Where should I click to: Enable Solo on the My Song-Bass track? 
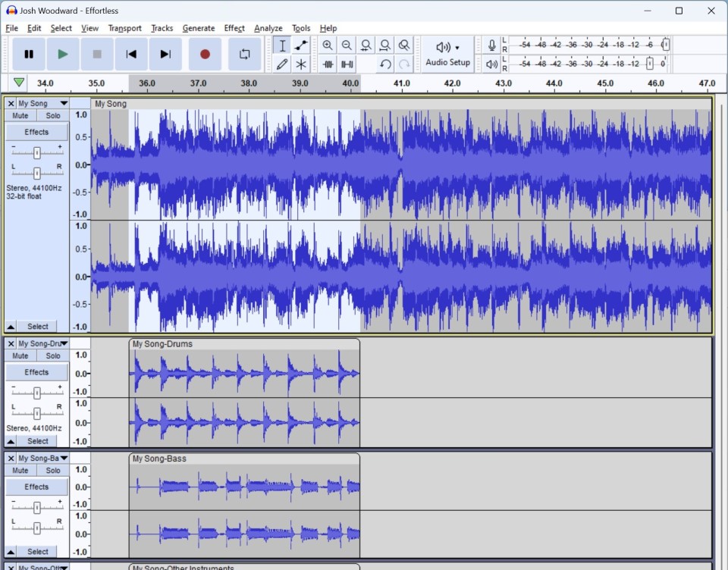point(52,470)
